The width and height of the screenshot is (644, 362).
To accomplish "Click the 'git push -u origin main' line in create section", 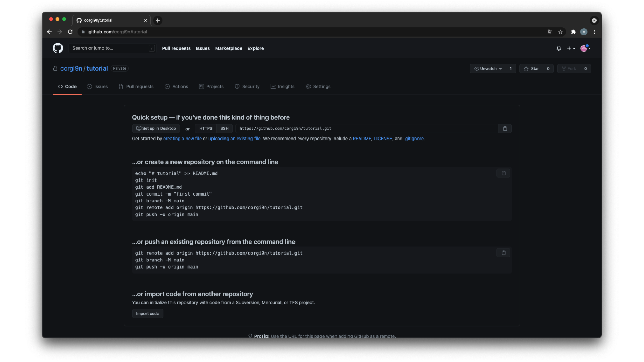I will 166,214.
